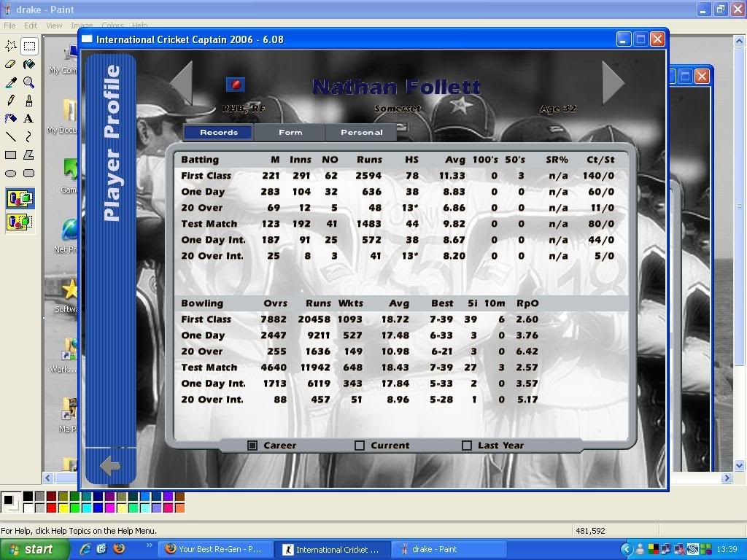Image resolution: width=747 pixels, height=560 pixels.
Task: Switch to drake - Paint taskbar button
Action: (x=448, y=550)
